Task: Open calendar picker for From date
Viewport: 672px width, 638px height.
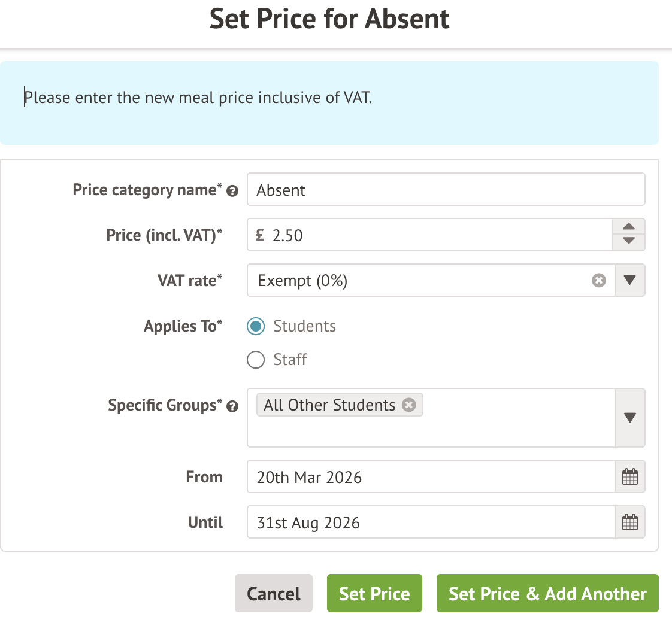Action: point(630,477)
